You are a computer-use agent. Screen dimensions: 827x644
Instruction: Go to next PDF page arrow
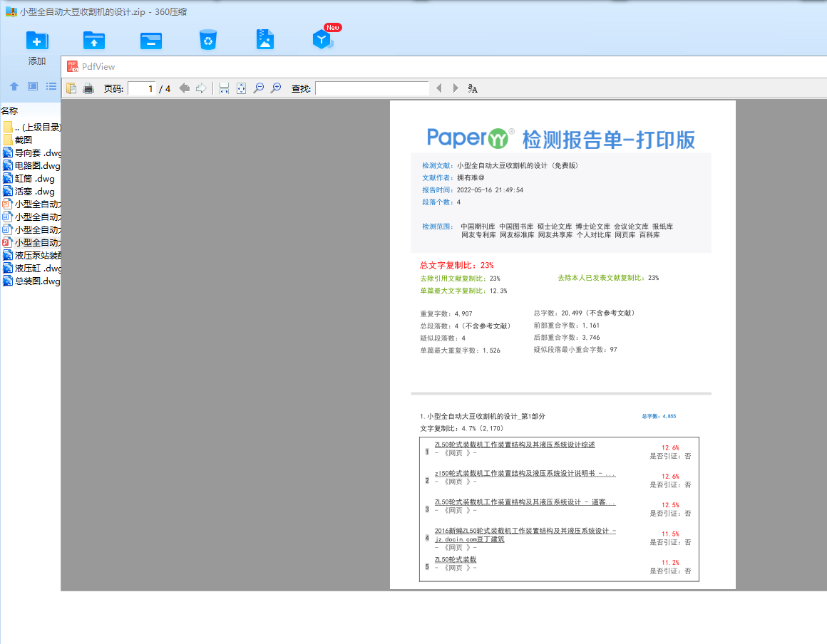point(201,88)
